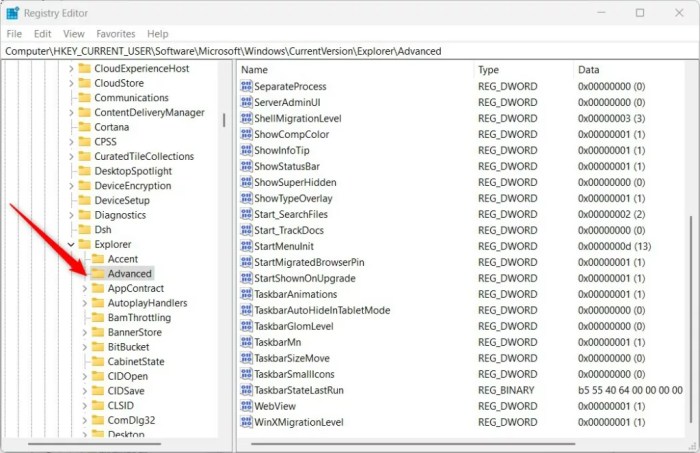
Task: Click the TaskbarAnimations value icon
Action: tap(246, 294)
